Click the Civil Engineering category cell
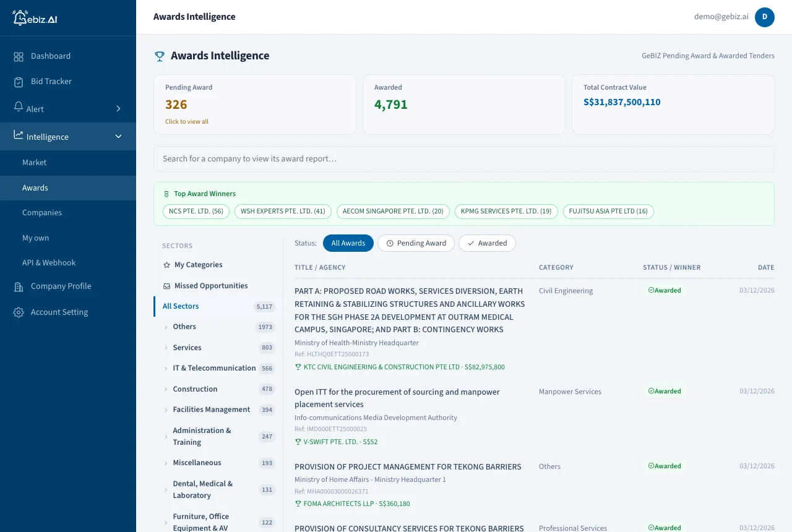The width and height of the screenshot is (792, 532). pos(566,291)
